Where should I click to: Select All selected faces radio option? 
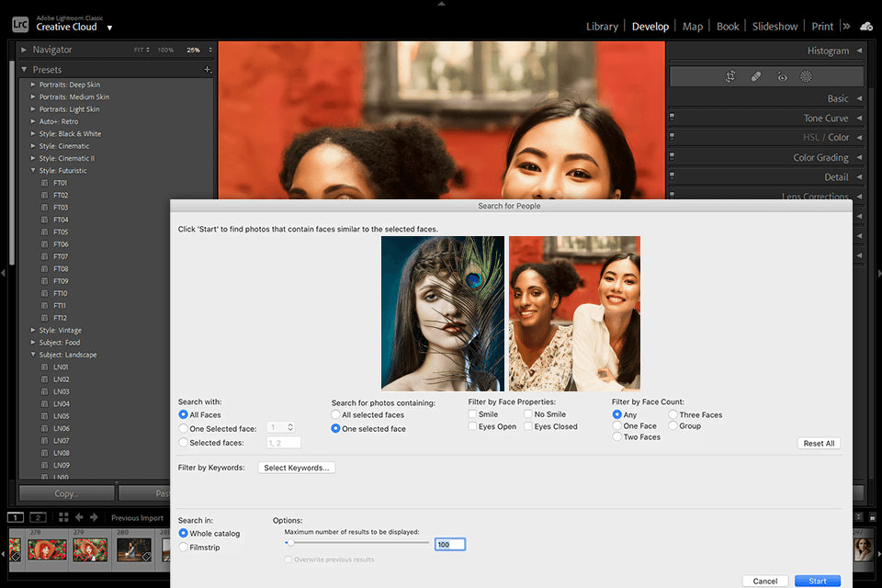[336, 414]
